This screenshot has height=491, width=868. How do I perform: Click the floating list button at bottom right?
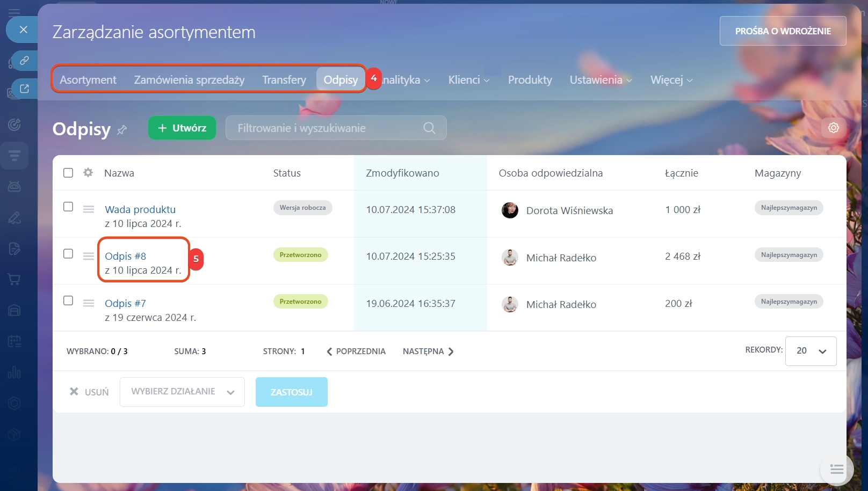click(837, 470)
